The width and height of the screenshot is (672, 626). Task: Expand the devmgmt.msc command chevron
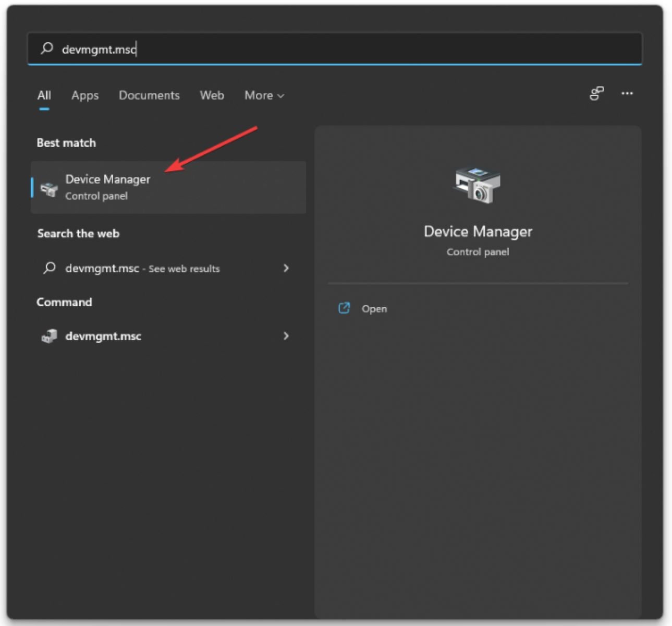(x=286, y=336)
